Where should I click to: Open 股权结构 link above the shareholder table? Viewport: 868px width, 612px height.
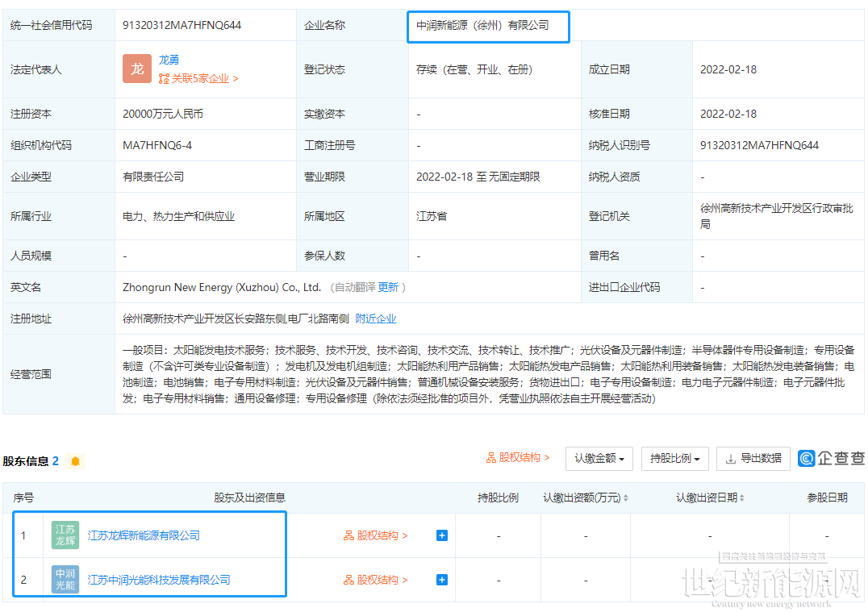(x=518, y=458)
